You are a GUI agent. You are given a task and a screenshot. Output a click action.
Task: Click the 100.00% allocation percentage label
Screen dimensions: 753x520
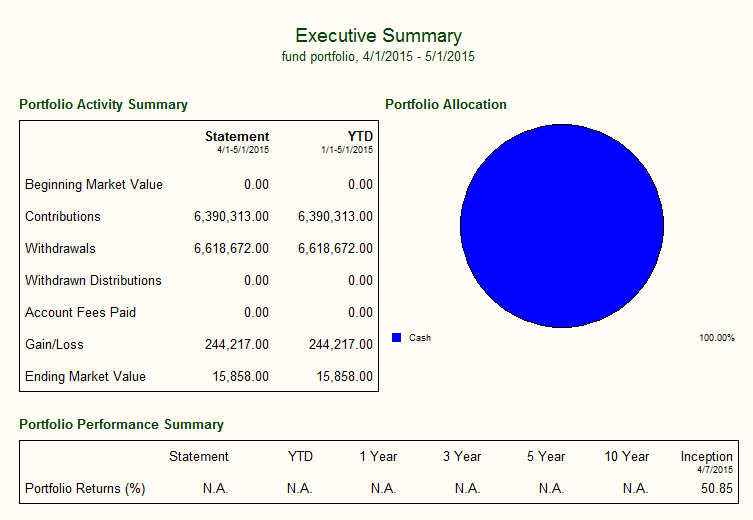(x=716, y=338)
